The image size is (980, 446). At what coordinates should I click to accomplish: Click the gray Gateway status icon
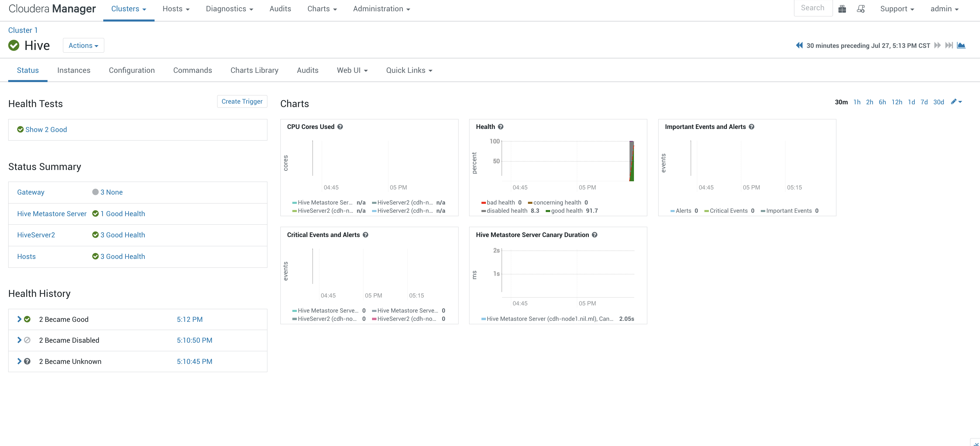tap(95, 192)
